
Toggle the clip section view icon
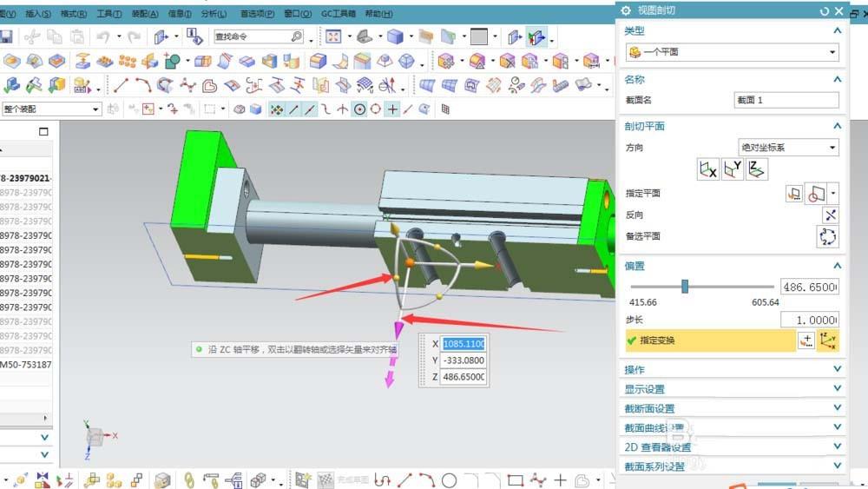[536, 37]
